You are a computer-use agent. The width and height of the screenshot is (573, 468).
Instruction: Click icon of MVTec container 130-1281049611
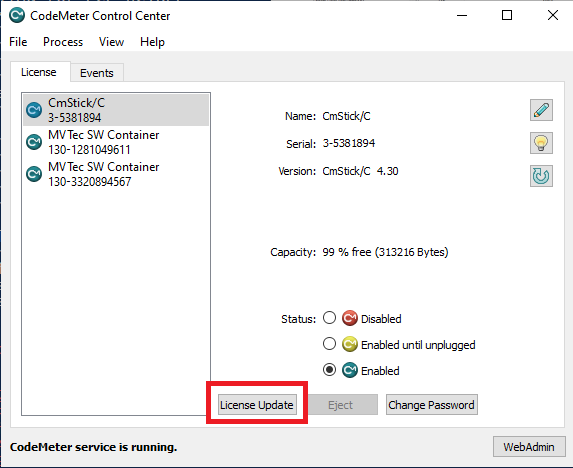click(x=34, y=142)
